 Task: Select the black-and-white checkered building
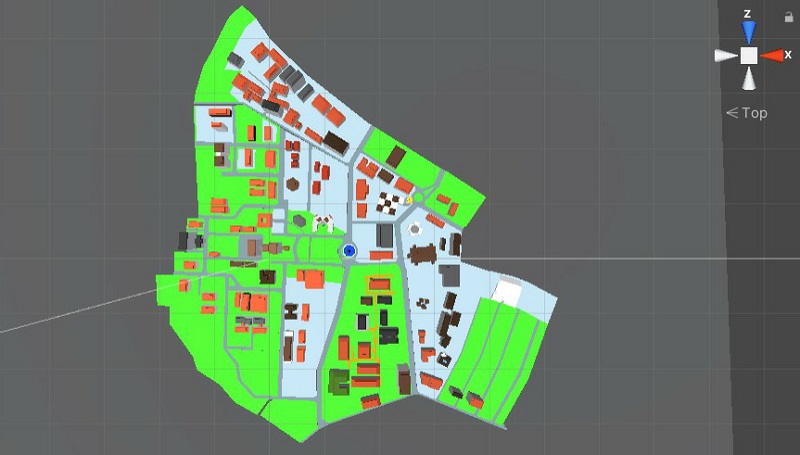(x=386, y=203)
